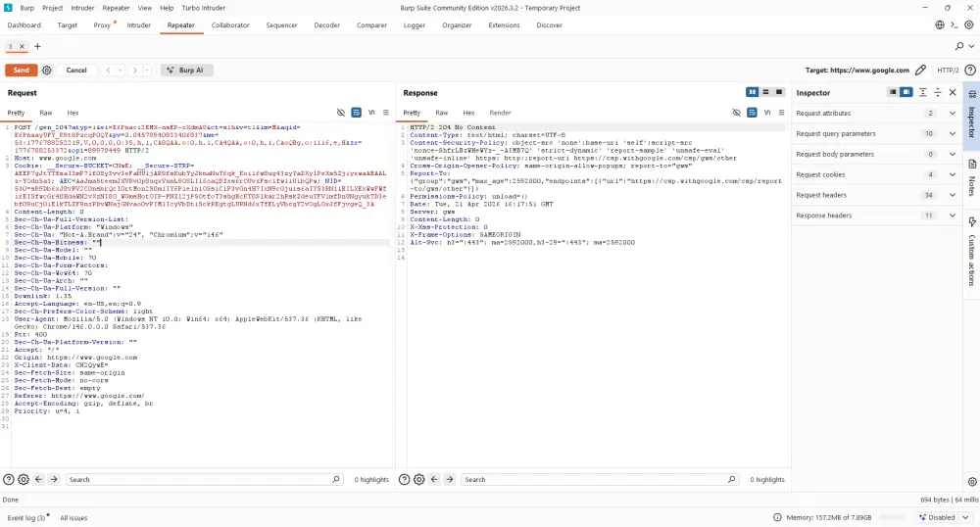Select side-by-side request/response layout

click(753, 92)
